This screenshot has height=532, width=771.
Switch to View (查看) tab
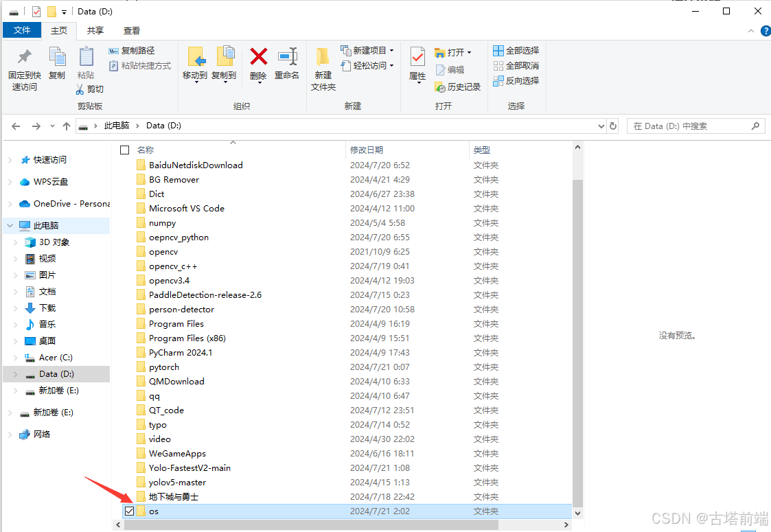[132, 30]
